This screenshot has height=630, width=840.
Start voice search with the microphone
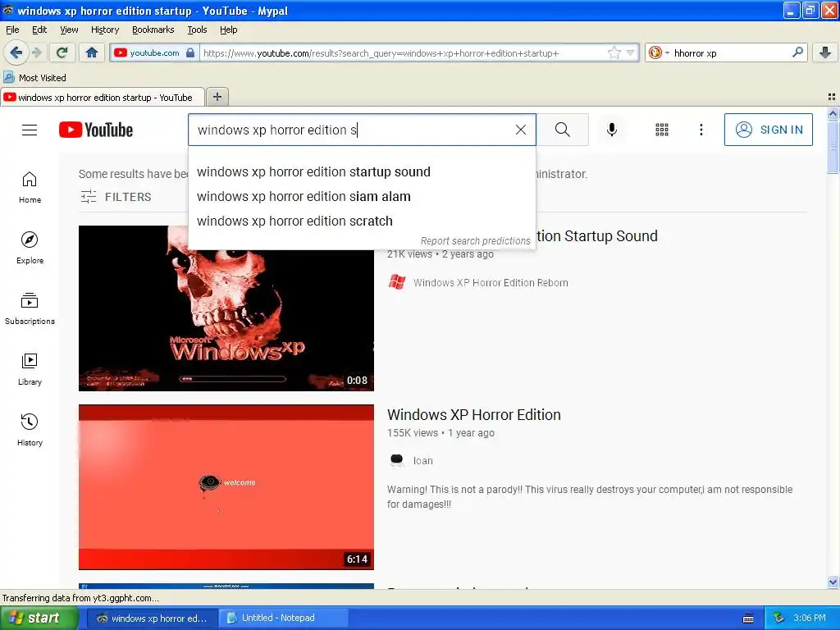pos(612,130)
